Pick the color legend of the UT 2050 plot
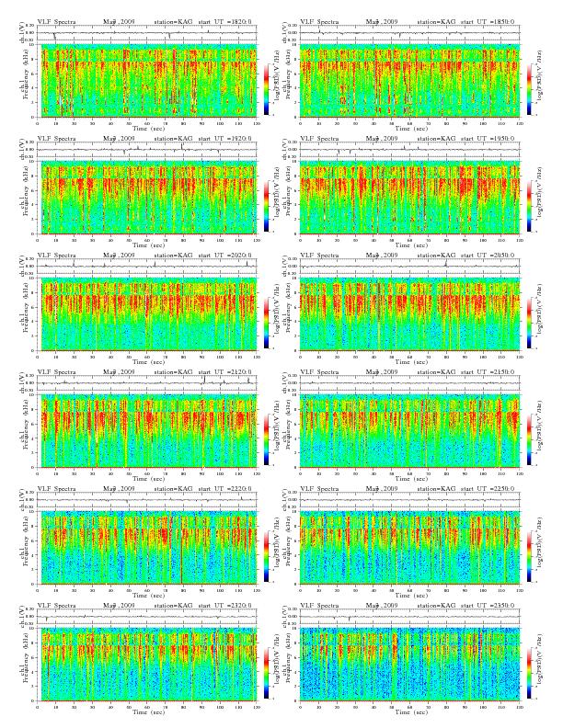 click(529, 323)
